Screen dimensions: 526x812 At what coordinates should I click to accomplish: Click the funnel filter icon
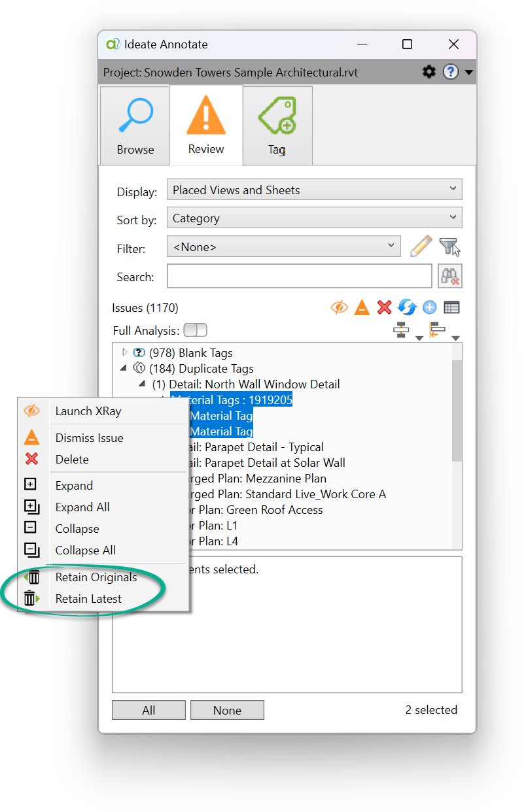pos(450,246)
